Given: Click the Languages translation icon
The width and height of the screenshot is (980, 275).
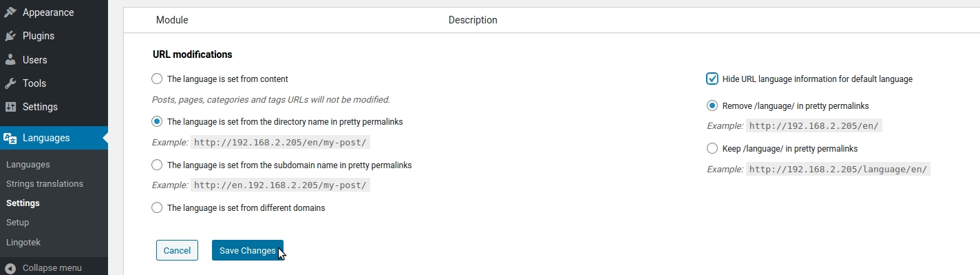Looking at the screenshot, I should click(x=10, y=138).
